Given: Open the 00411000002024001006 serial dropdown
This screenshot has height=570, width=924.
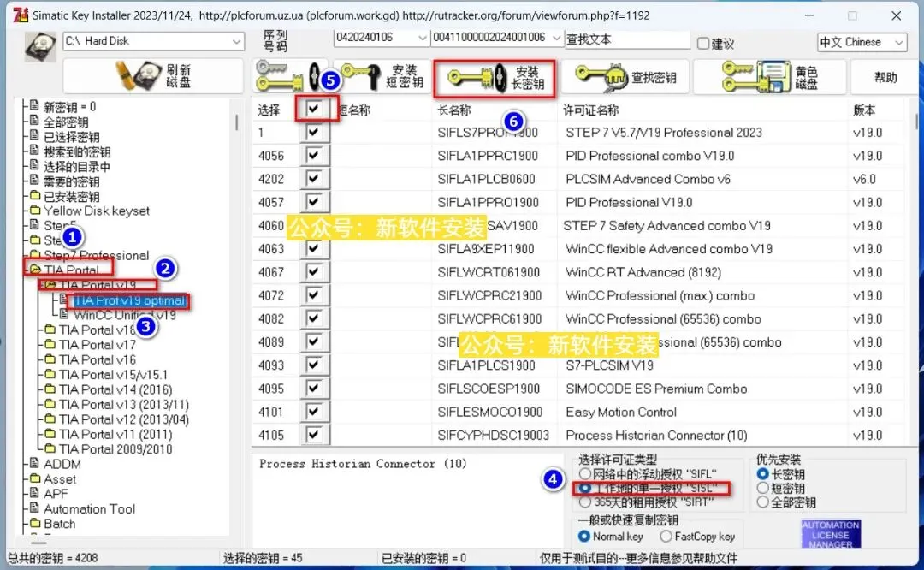Looking at the screenshot, I should tap(556, 38).
